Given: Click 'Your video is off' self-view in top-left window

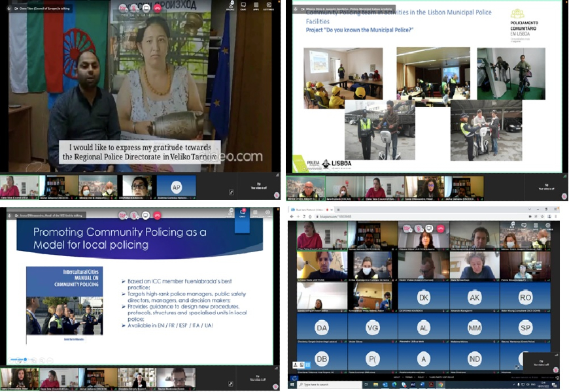Looking at the screenshot, I should (259, 186).
